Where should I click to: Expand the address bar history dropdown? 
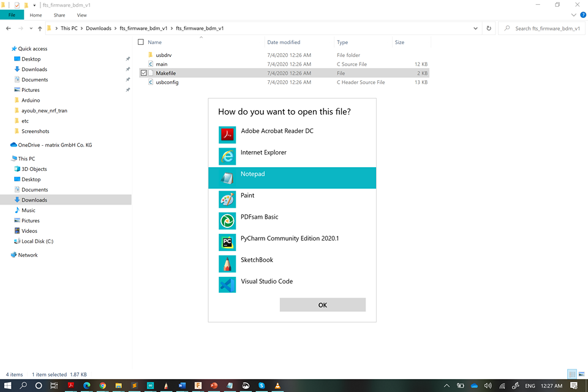tap(475, 28)
